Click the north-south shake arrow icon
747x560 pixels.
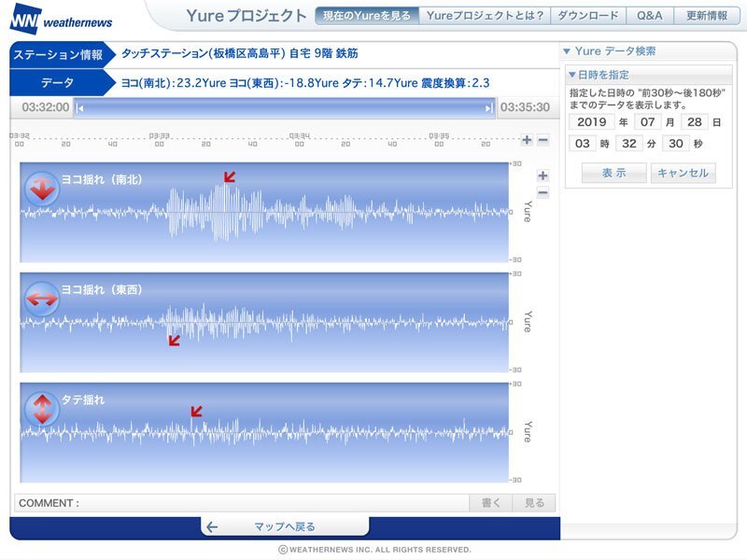pos(42,189)
